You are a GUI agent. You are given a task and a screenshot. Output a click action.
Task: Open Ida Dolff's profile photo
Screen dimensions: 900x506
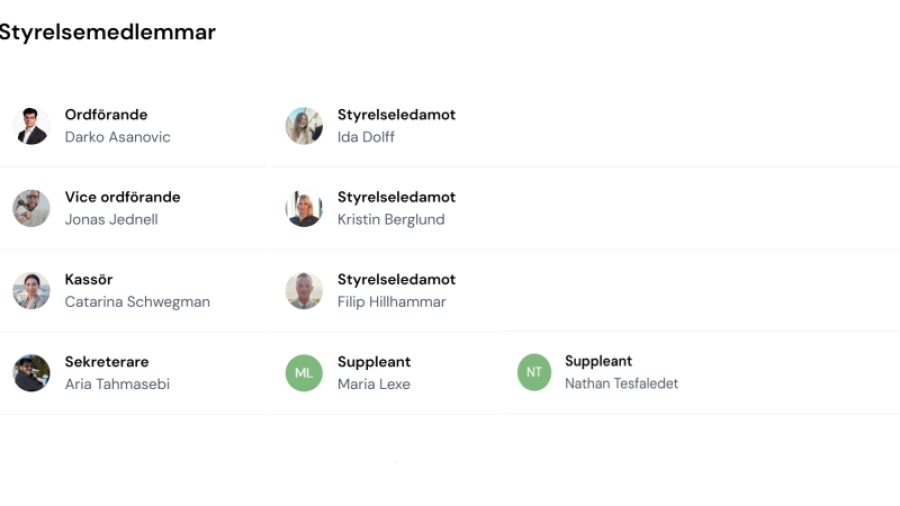click(304, 126)
